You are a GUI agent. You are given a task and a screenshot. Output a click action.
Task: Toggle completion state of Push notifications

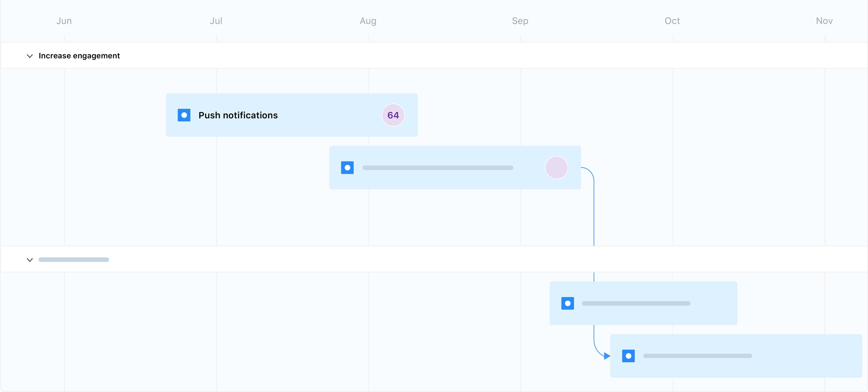(184, 115)
